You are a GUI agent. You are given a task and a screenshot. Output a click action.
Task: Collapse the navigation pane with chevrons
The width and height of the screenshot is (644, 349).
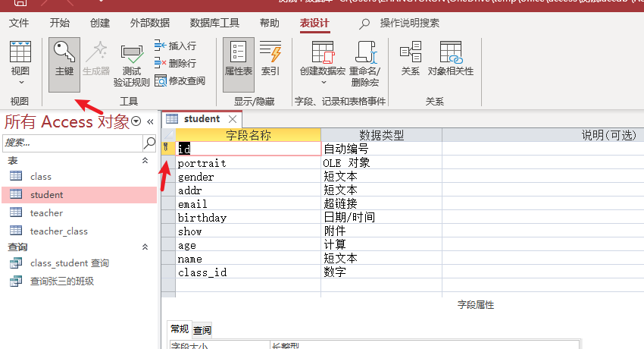point(150,121)
